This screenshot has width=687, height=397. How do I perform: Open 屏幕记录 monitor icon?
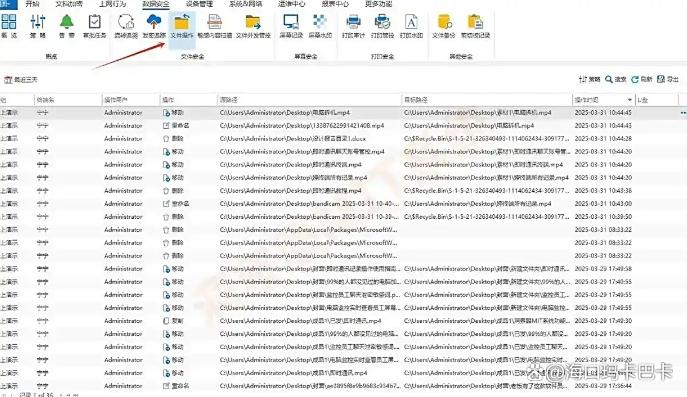point(291,21)
